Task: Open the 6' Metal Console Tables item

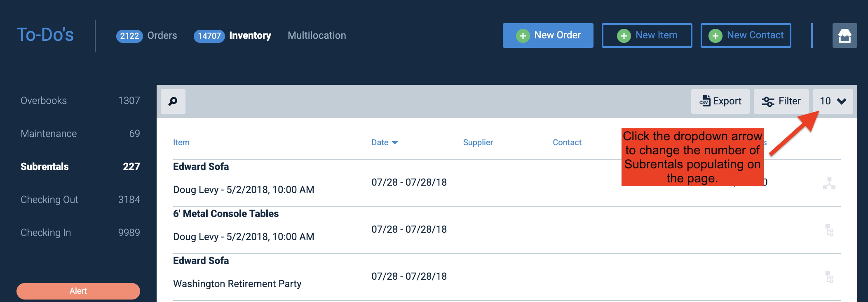Action: [226, 214]
